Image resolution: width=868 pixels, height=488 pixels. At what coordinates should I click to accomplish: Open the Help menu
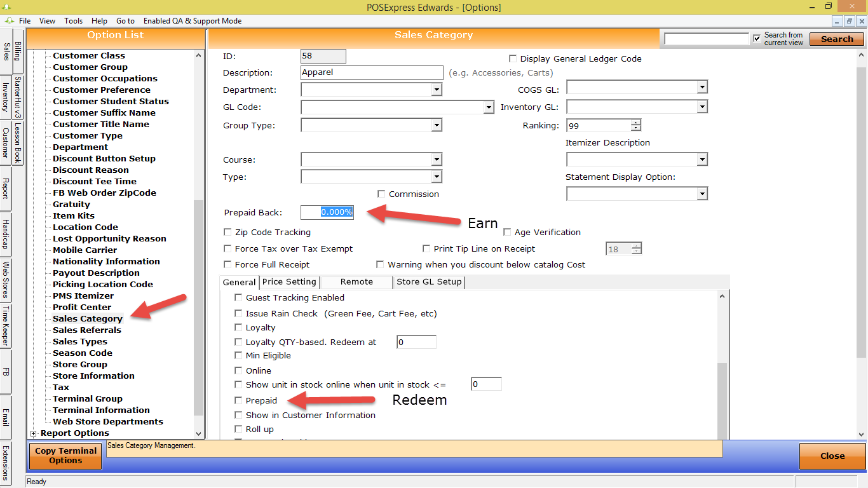(99, 21)
